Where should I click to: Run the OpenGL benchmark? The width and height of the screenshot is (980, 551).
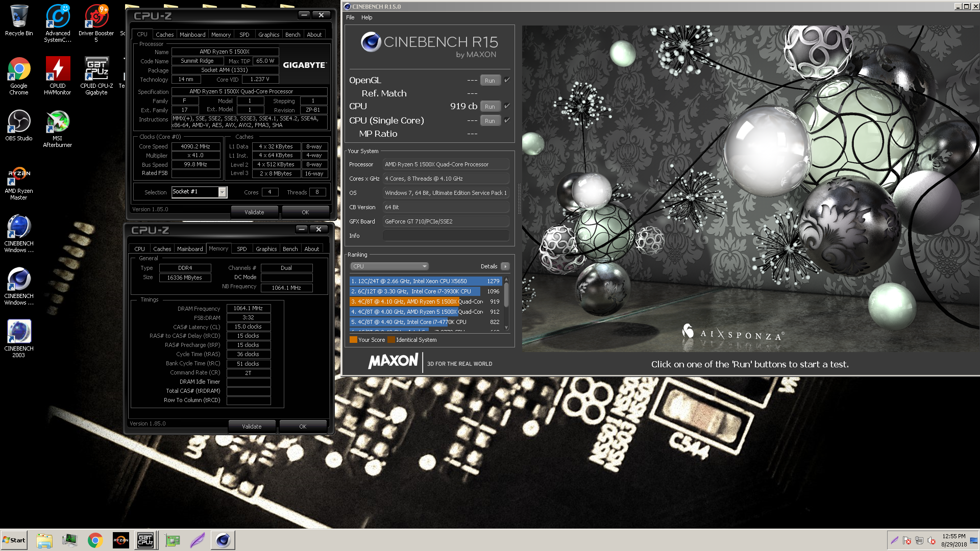click(x=490, y=80)
